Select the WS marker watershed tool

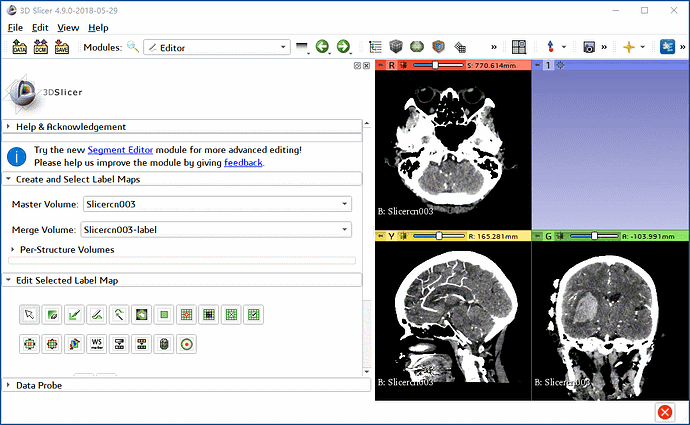pyautogui.click(x=97, y=344)
